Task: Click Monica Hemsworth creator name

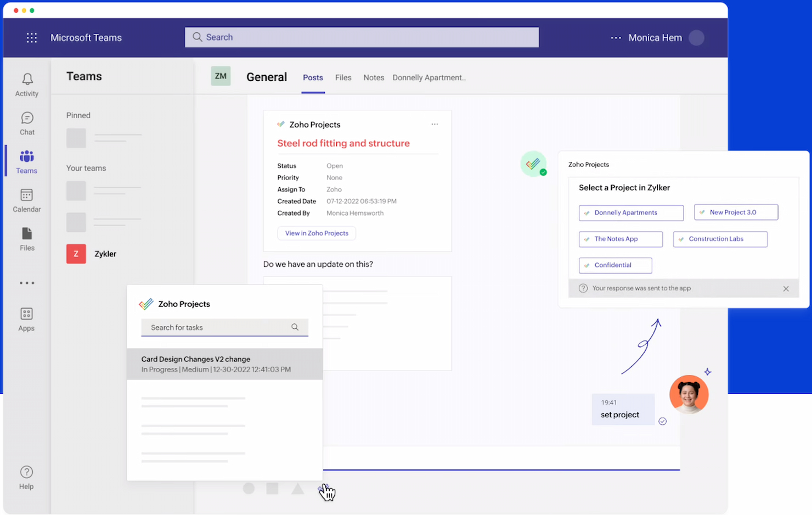Action: [x=355, y=213]
